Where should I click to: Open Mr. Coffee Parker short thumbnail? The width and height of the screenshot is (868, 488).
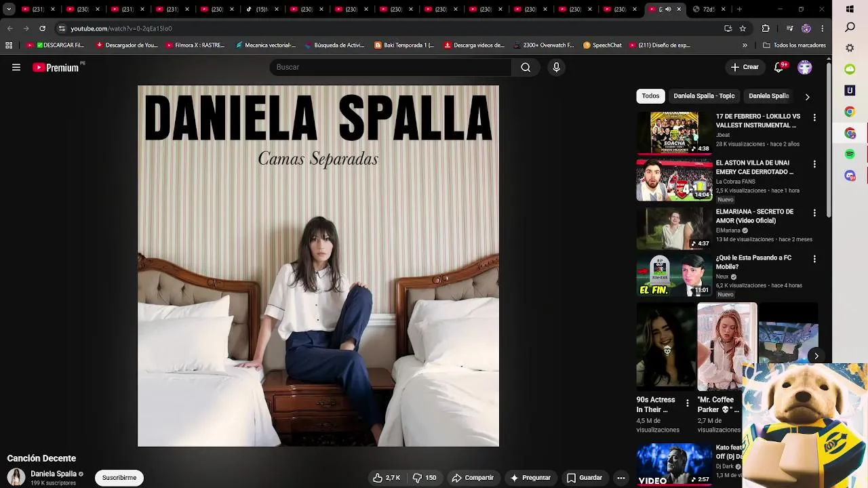pos(727,346)
